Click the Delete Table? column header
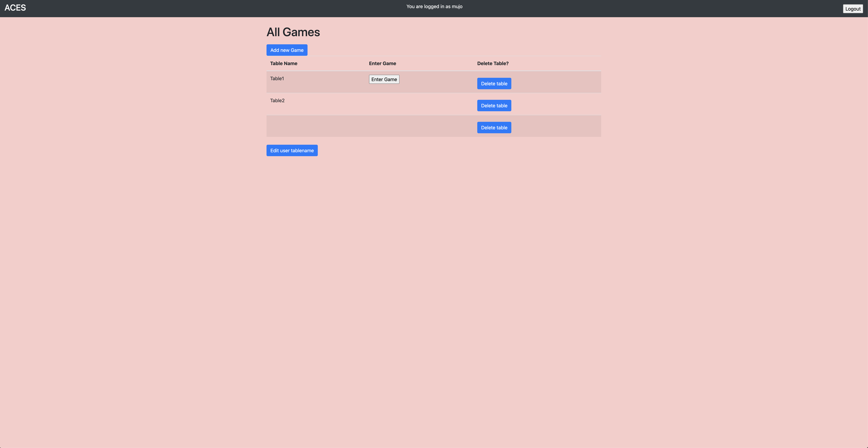 [493, 63]
